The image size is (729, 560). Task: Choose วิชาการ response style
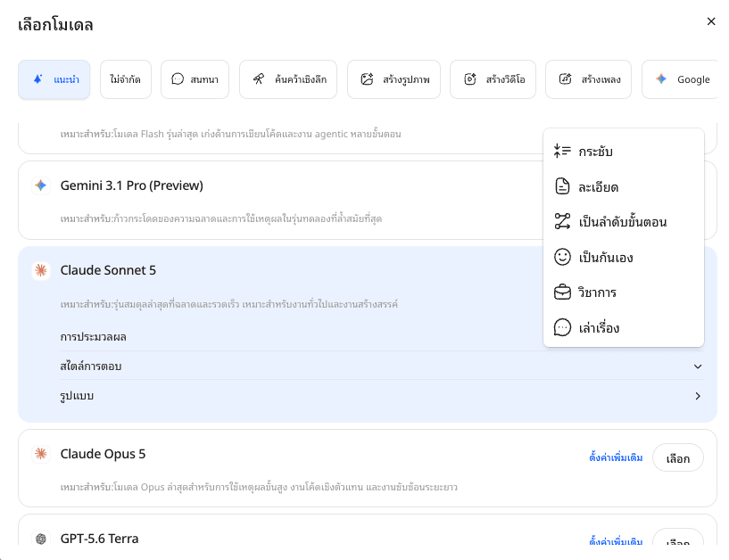pyautogui.click(x=624, y=292)
